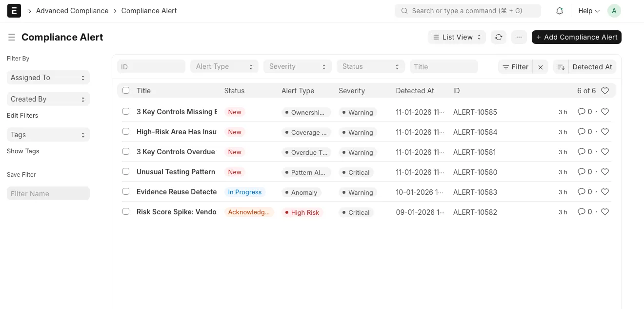The image size is (644, 309).
Task: Like ALERT-10585 with heart icon
Action: point(605,112)
